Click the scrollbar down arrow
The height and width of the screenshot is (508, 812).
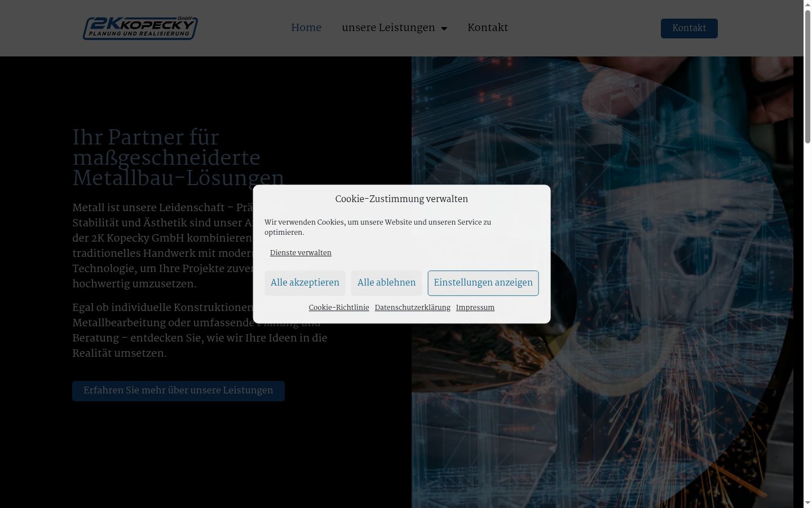[x=807, y=503]
